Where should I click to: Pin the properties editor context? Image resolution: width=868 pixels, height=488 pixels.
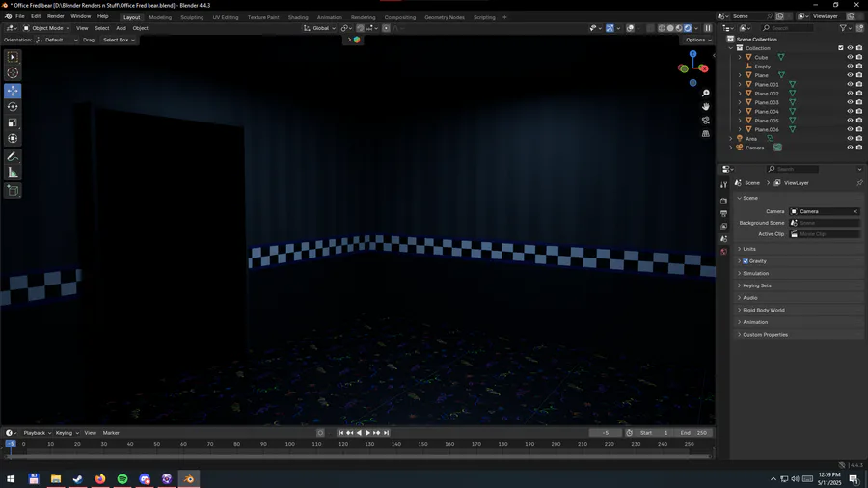(x=859, y=182)
